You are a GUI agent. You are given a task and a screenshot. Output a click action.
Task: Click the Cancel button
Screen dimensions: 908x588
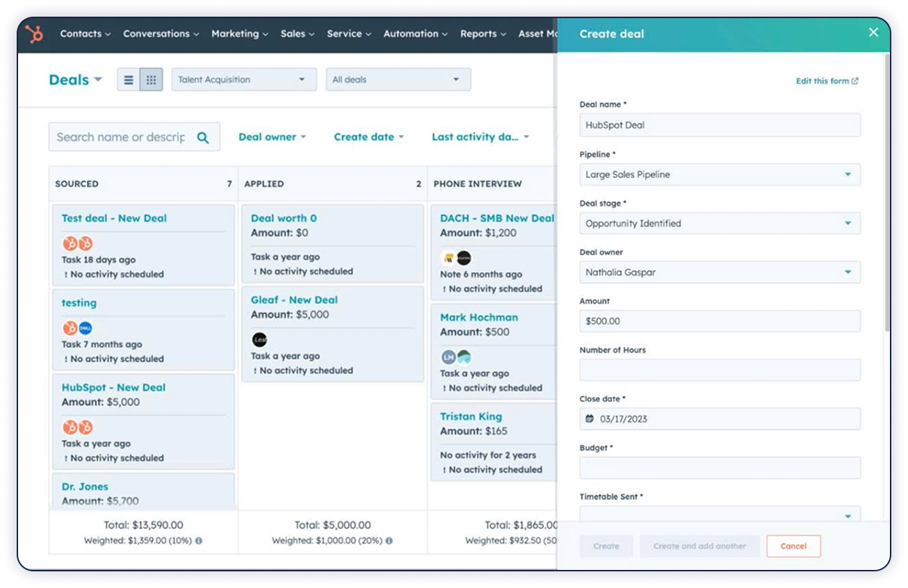[793, 546]
